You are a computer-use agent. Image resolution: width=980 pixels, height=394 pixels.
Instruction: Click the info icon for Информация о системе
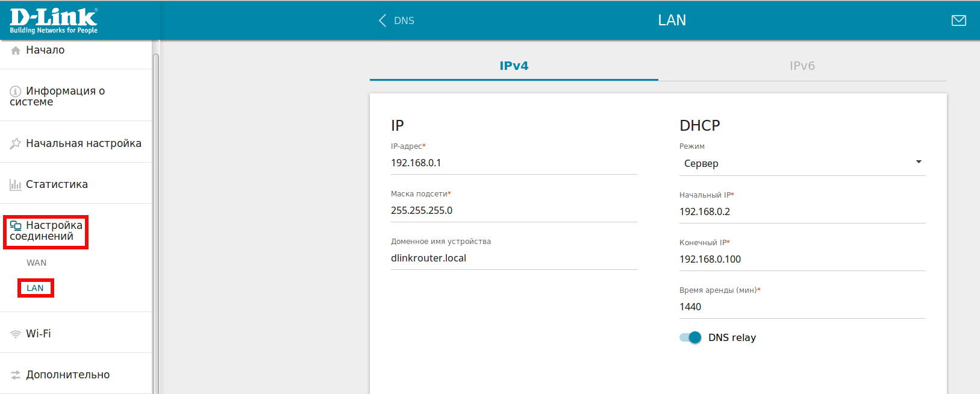16,92
